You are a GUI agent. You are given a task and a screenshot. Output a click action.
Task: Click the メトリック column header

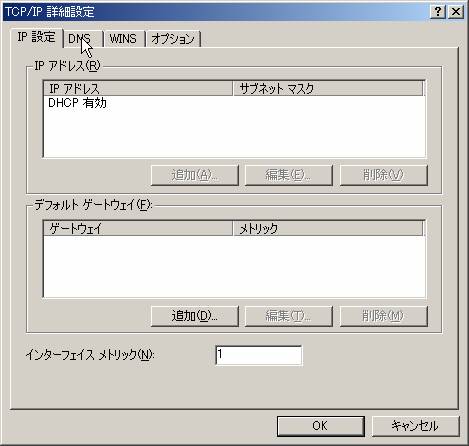pyautogui.click(x=328, y=229)
